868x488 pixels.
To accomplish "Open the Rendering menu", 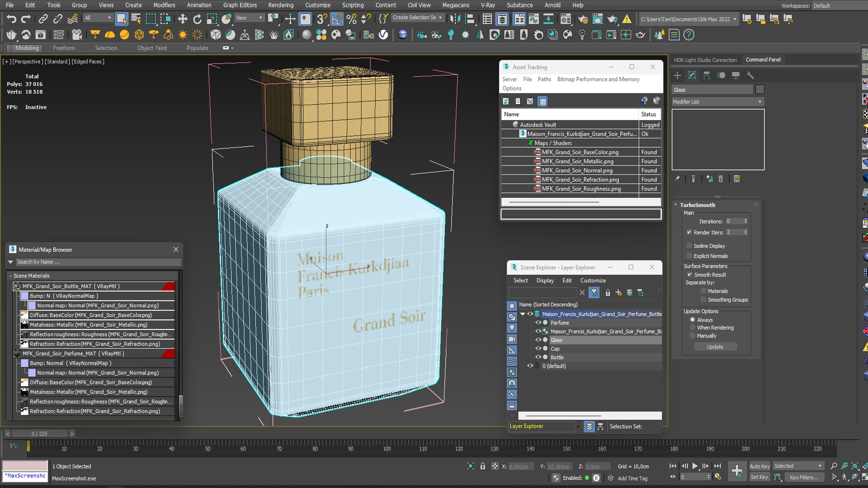I will tap(281, 5).
